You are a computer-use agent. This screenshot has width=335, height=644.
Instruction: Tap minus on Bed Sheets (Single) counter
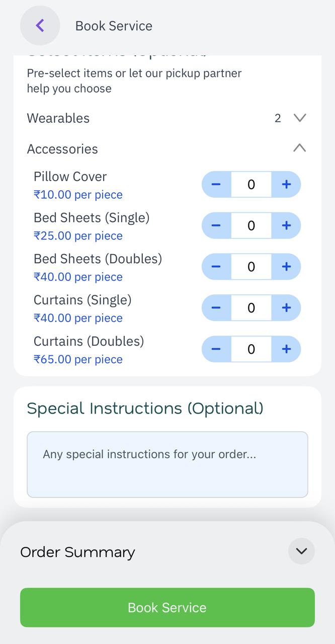216,225
